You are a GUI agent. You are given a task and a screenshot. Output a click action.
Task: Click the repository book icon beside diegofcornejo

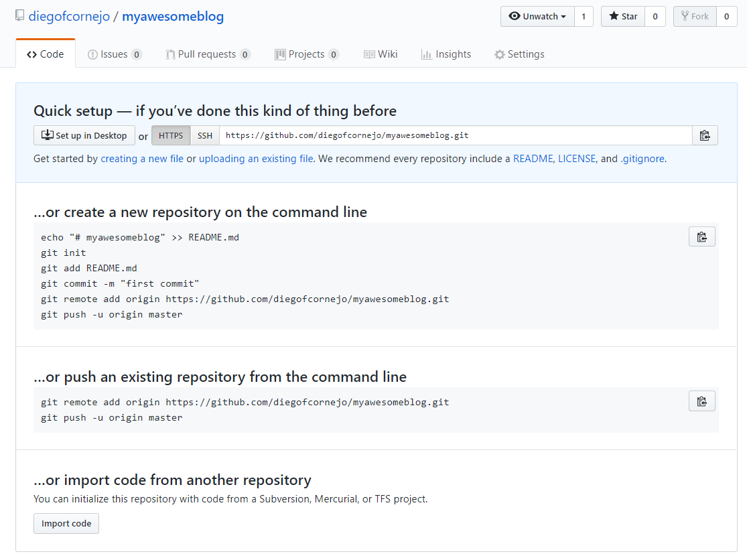click(19, 15)
